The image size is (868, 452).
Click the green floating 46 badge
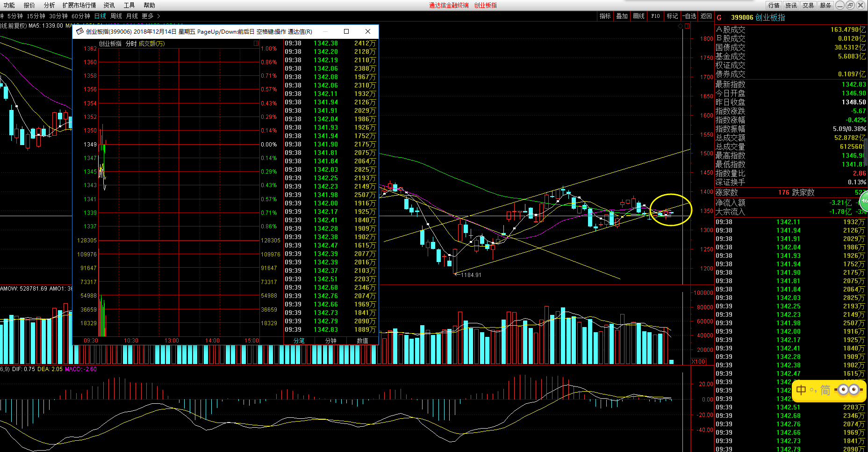pos(864,201)
